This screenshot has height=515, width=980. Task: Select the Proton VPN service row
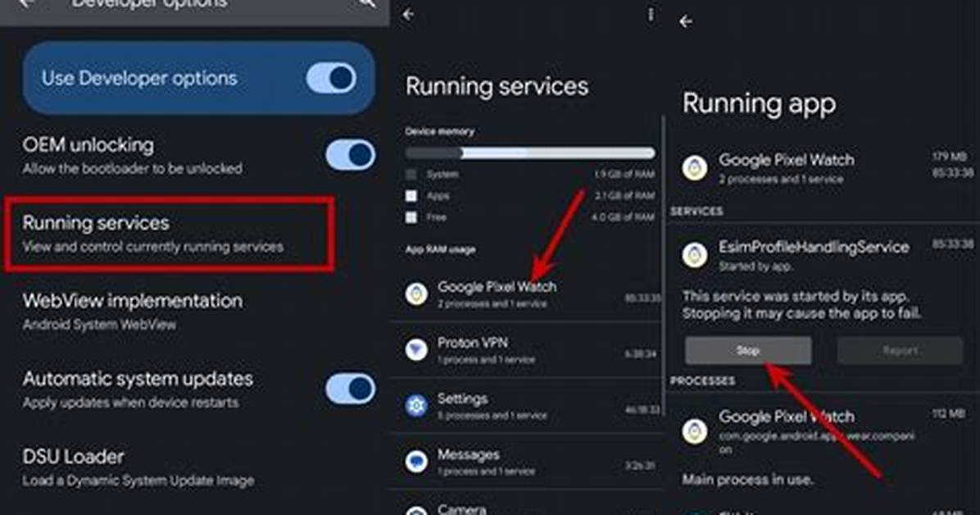pyautogui.click(x=525, y=350)
